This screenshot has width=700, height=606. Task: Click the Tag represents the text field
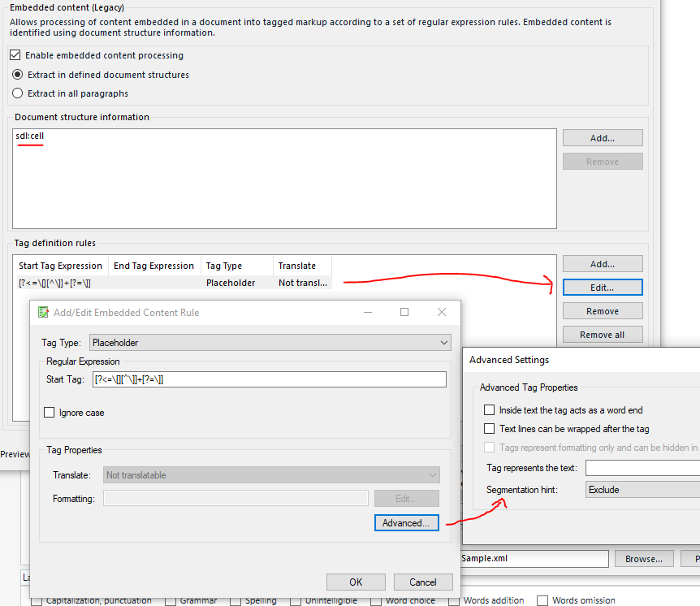point(642,468)
